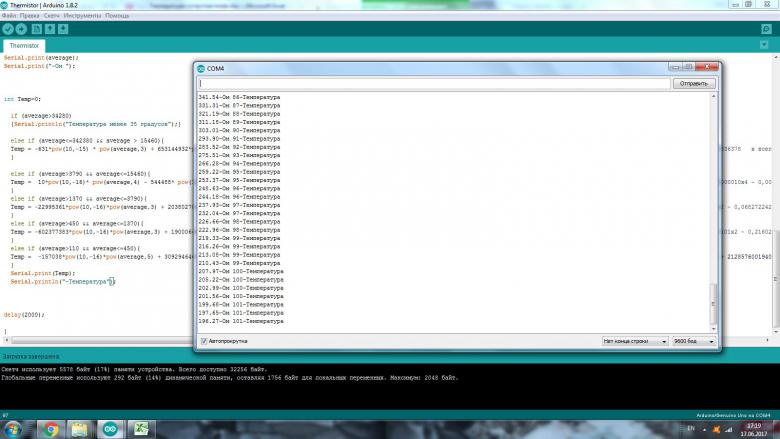Click serial monitor scroll up arrow
Viewport: 780px width, 439px height.
[x=713, y=96]
